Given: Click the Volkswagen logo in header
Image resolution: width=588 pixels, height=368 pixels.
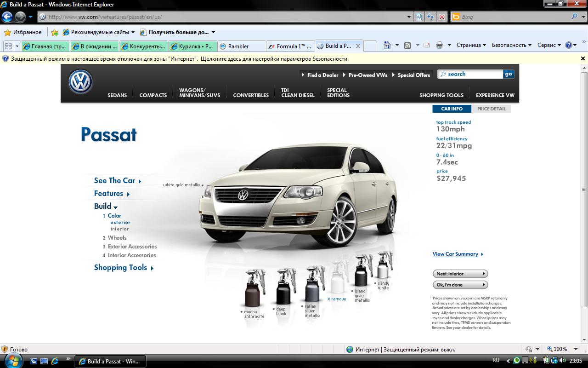Looking at the screenshot, I should click(80, 82).
